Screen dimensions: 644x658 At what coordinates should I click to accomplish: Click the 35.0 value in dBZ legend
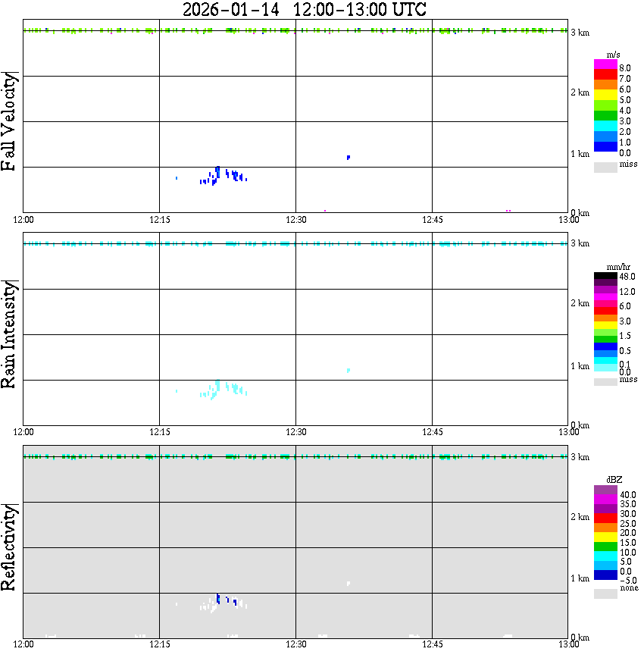(628, 503)
